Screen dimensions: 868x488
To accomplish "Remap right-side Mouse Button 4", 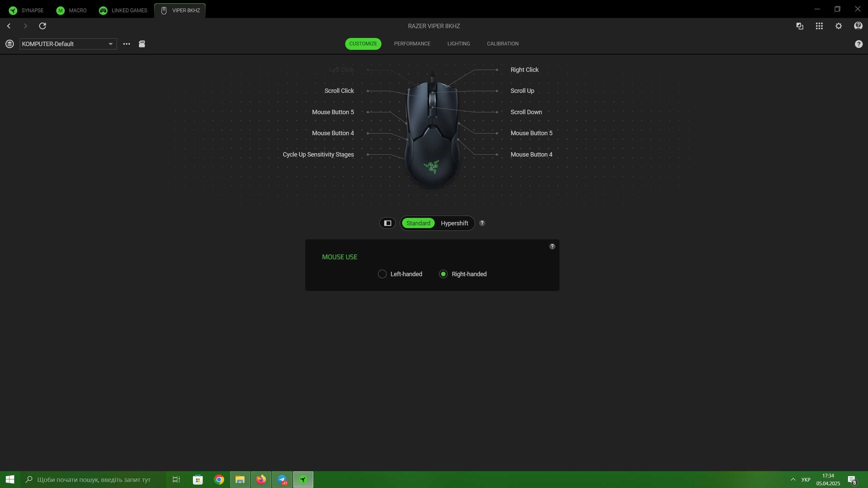I will coord(531,155).
